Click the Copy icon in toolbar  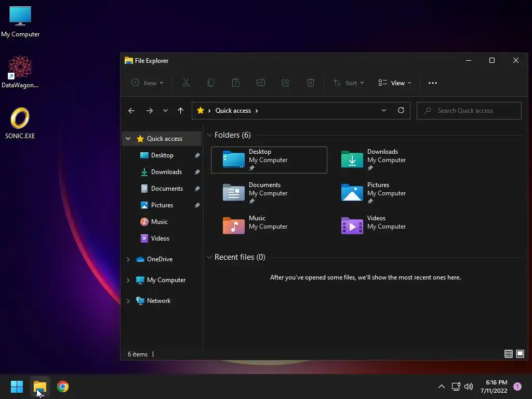coord(211,83)
